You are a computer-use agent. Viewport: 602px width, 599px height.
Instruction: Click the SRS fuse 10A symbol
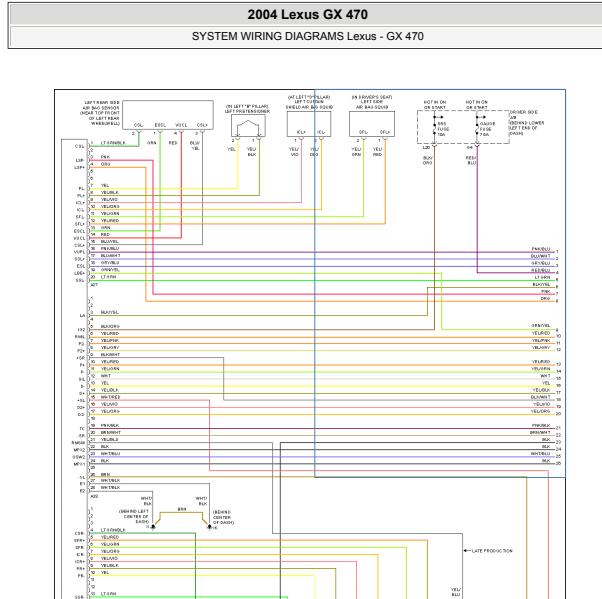435,127
